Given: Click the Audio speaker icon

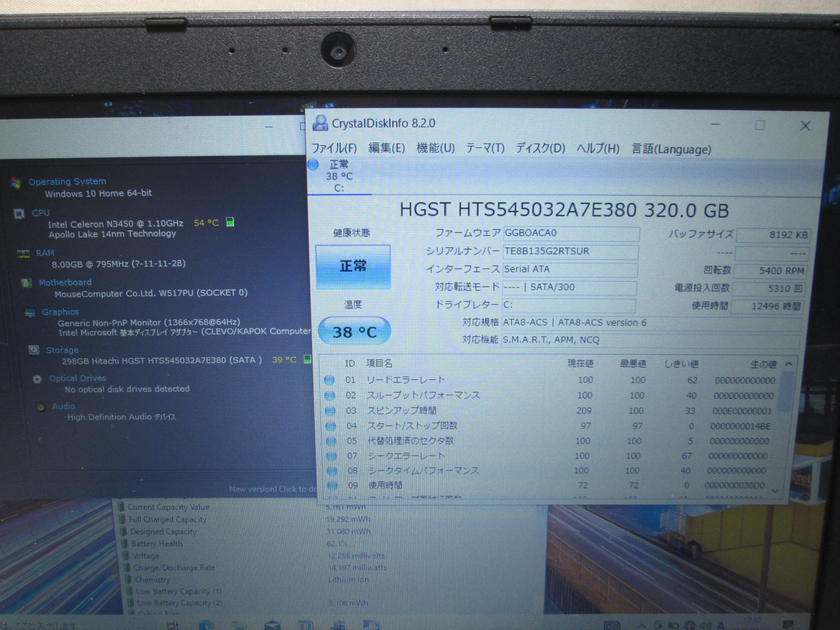Looking at the screenshot, I should pos(41,407).
